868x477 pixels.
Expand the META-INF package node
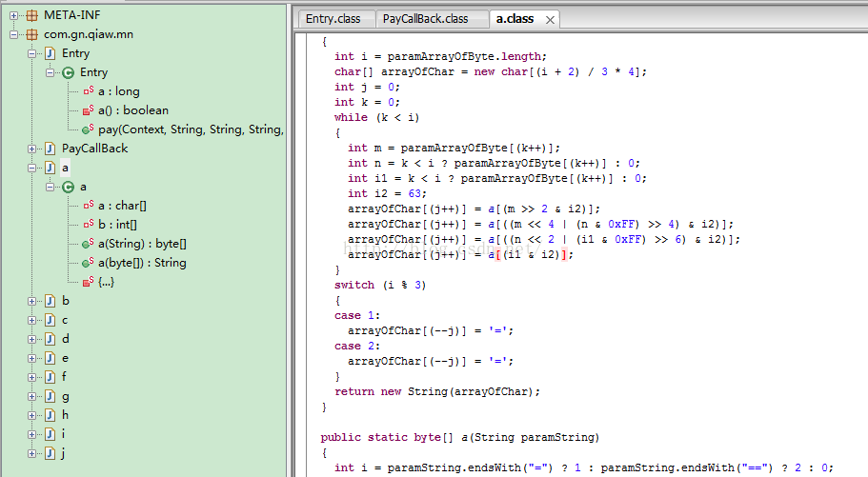coord(14,15)
